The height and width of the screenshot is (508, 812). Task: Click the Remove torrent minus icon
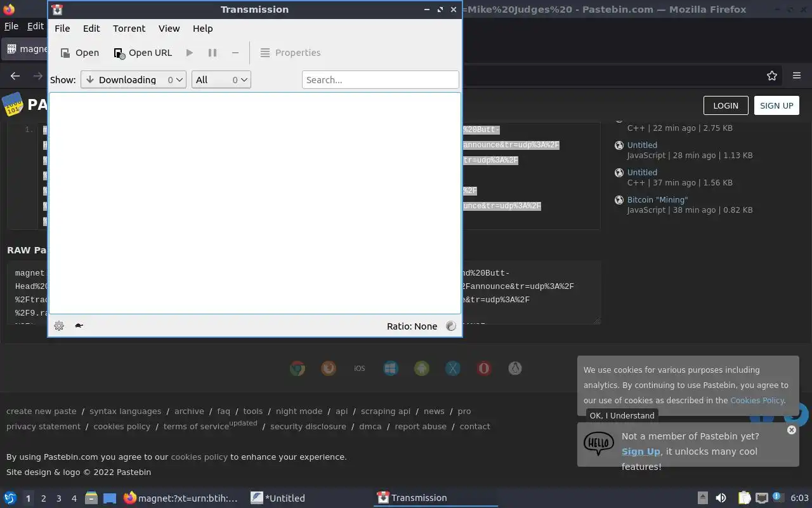235,53
